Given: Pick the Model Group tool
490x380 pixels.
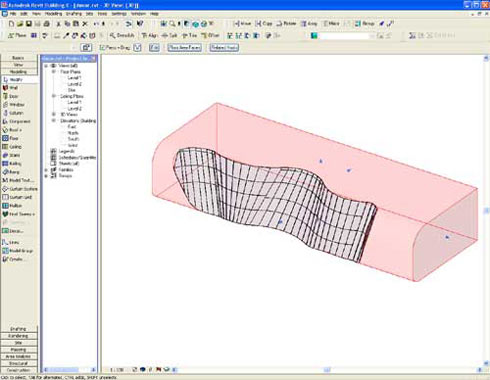Looking at the screenshot, I should (x=19, y=251).
